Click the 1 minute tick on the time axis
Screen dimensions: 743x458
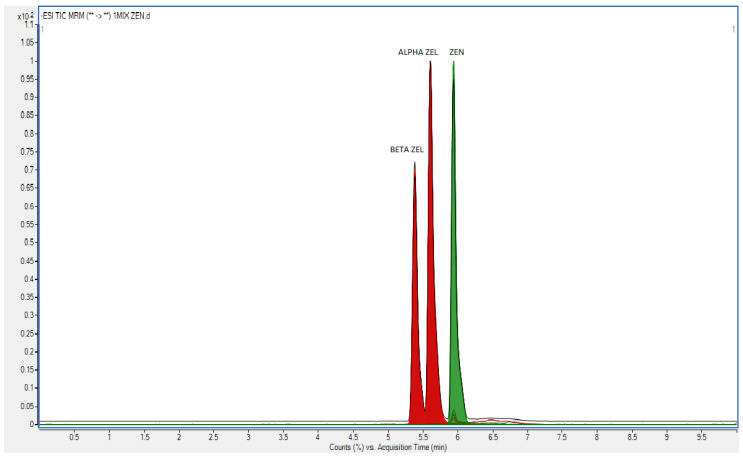[109, 437]
